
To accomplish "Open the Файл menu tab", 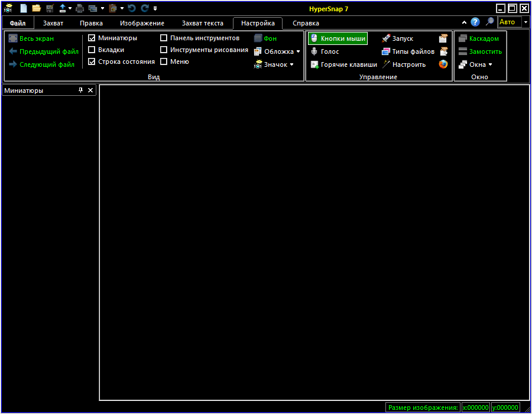I will pos(18,23).
